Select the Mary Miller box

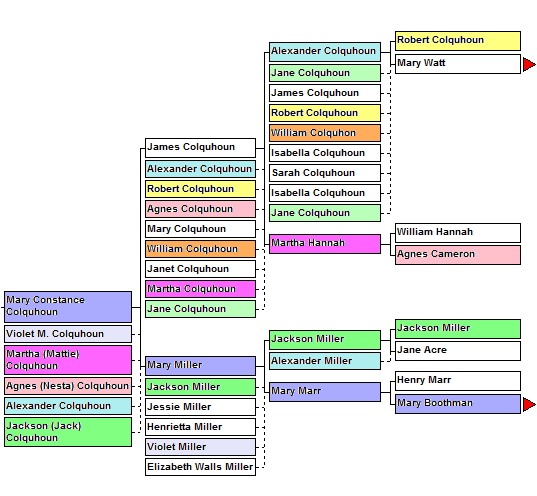[x=200, y=366]
